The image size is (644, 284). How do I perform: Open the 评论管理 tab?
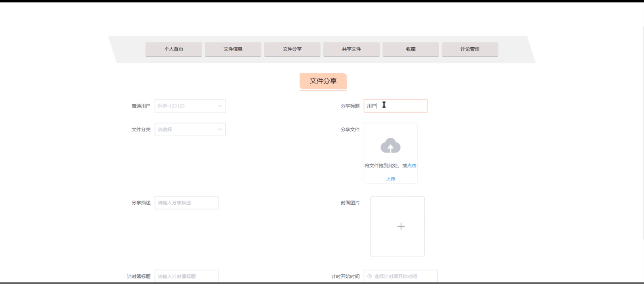(470, 49)
